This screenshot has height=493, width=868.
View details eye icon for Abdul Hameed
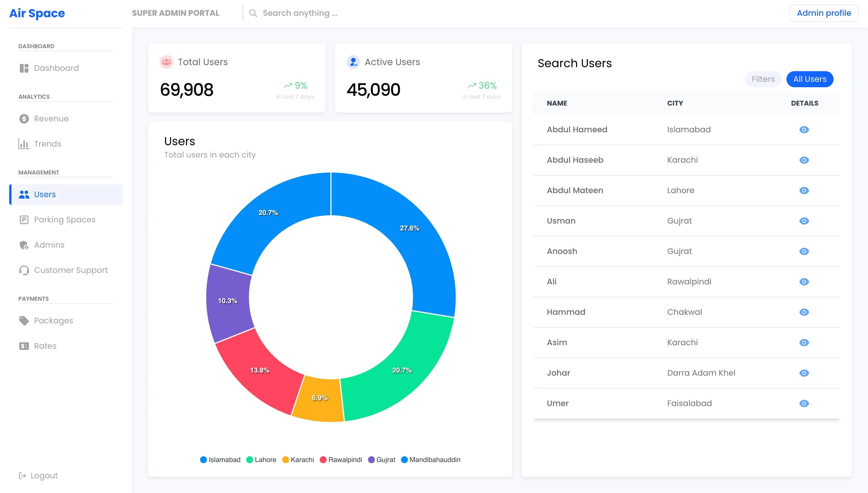point(804,130)
